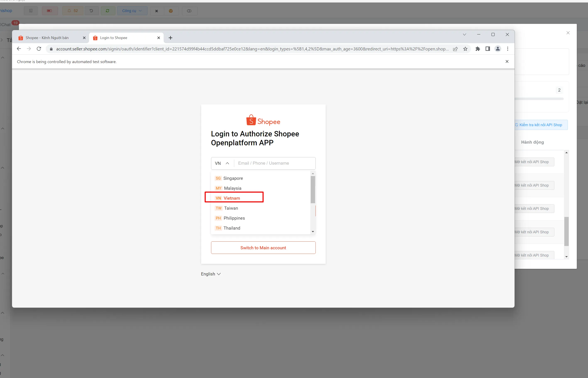Screen dimensions: 588x378
Task: Close the Login to Shopee tab
Action: (x=159, y=38)
